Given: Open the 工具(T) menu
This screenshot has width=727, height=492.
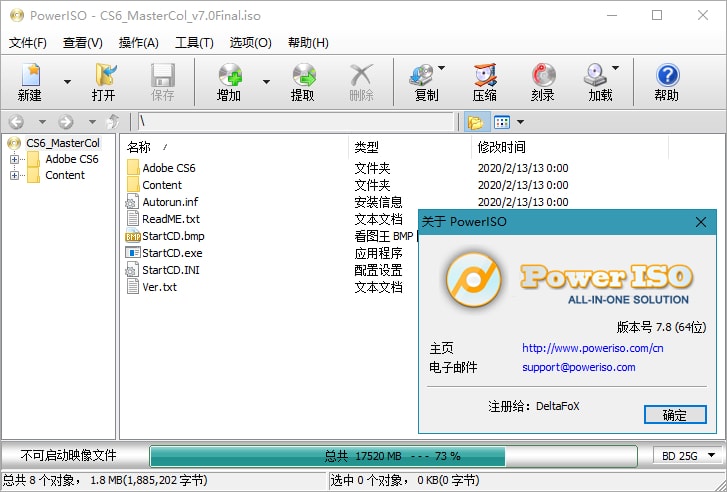Looking at the screenshot, I should point(194,43).
